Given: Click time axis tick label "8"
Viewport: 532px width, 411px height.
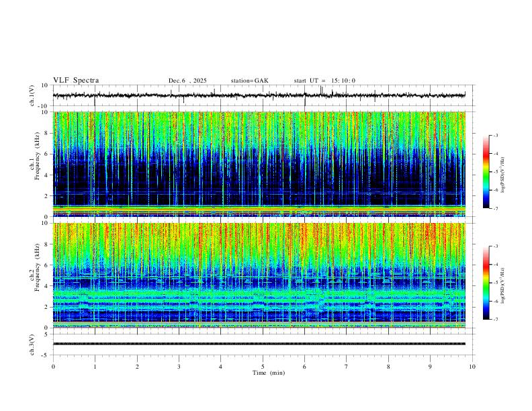Looking at the screenshot, I should tap(388, 367).
